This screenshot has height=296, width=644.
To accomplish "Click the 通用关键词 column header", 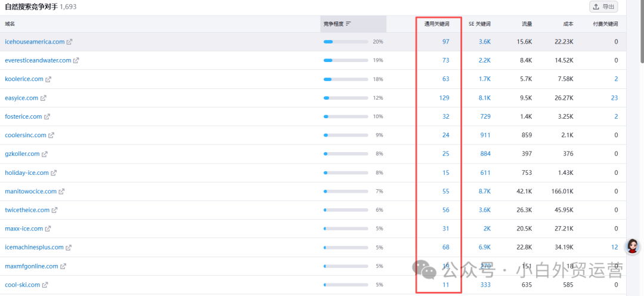I will point(436,24).
